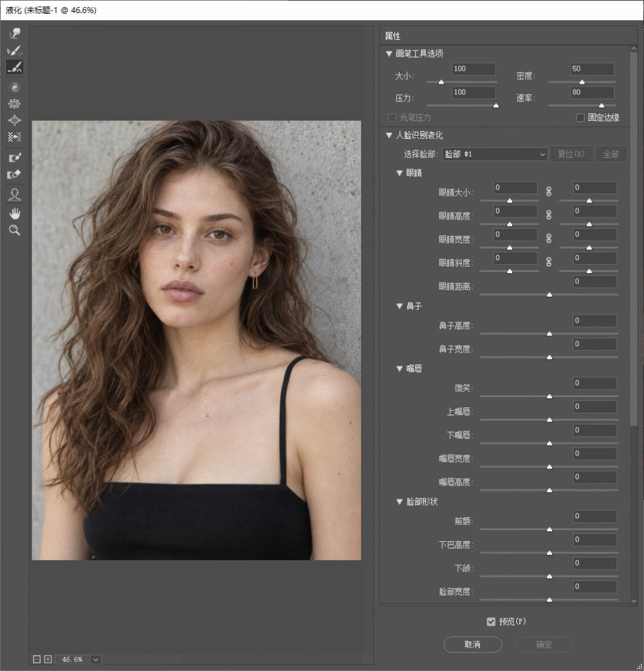Select the Thaw Mask tool
The height and width of the screenshot is (671, 644).
(x=14, y=174)
